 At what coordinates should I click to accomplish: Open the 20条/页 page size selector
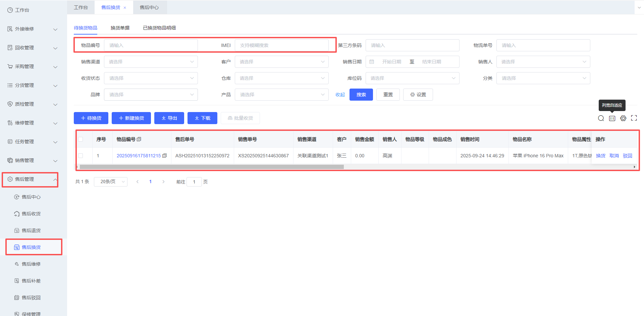110,181
